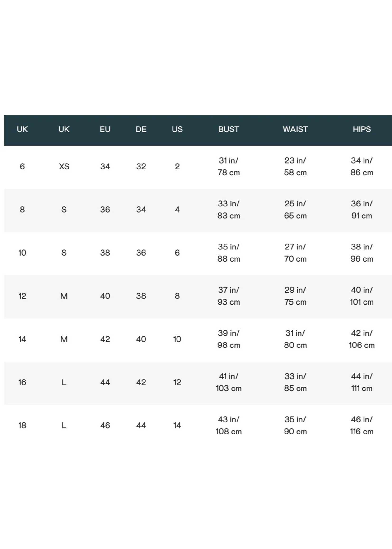Select the 36 in/91 cm hips cell

(362, 210)
